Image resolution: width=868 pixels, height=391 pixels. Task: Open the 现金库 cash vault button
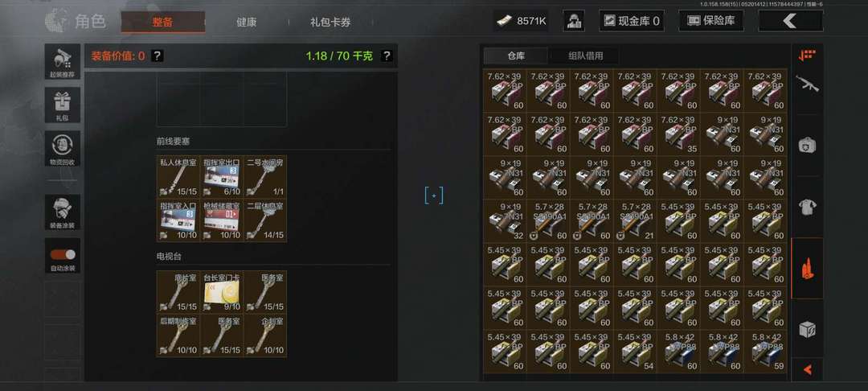coord(632,21)
